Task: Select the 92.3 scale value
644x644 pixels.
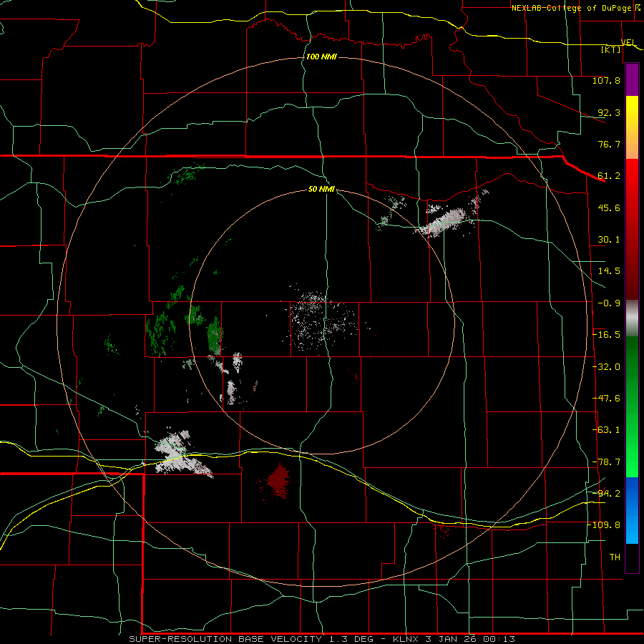Action: (609, 112)
